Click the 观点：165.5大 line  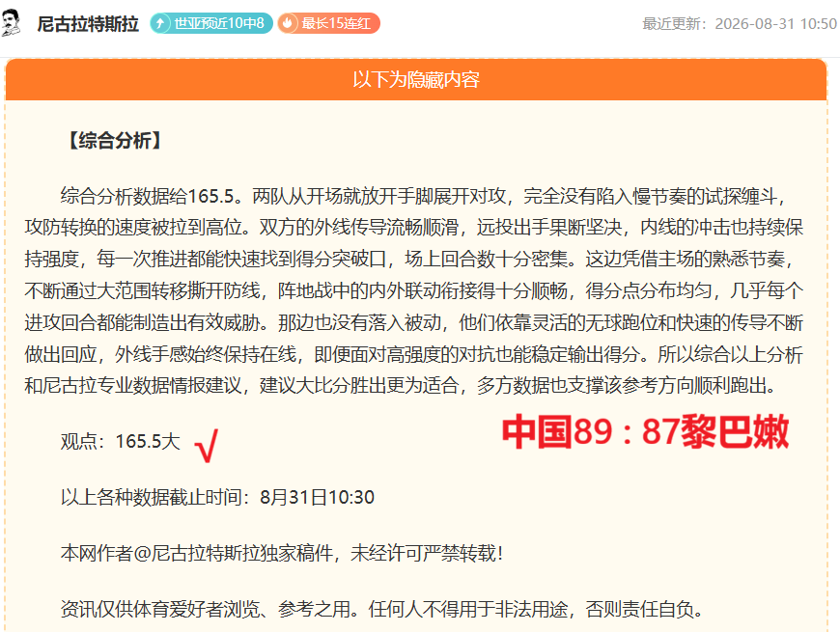121,442
